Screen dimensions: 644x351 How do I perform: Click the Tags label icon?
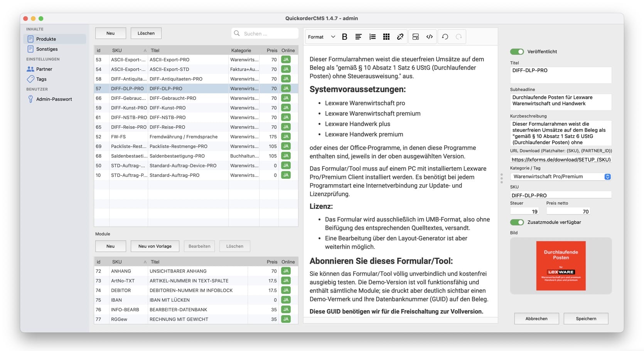[30, 79]
